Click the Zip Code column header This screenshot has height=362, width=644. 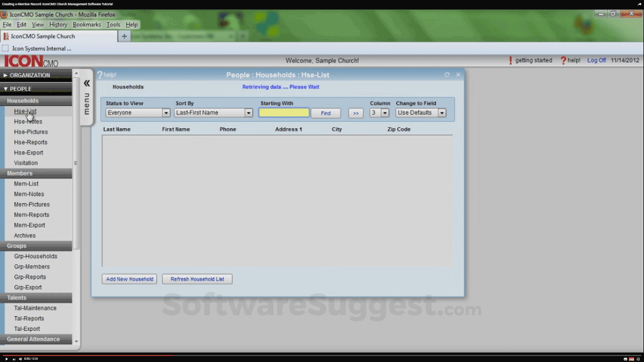(399, 129)
